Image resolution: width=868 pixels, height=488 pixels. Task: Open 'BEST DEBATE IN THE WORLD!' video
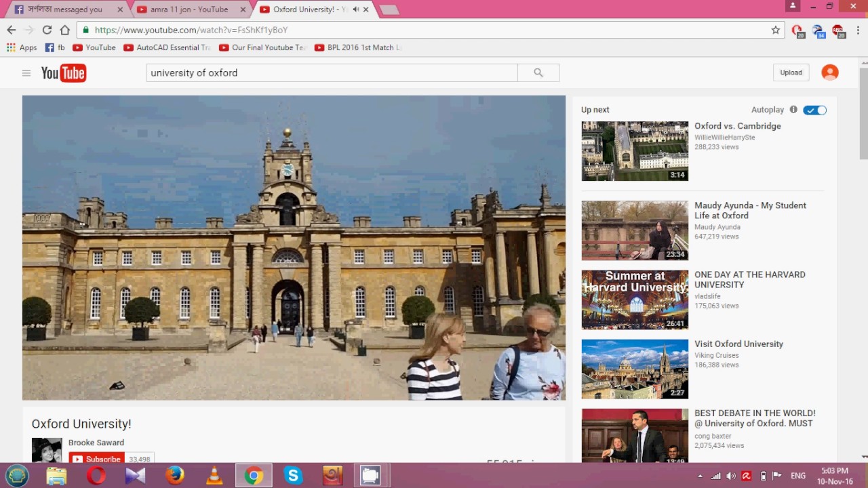coord(755,418)
